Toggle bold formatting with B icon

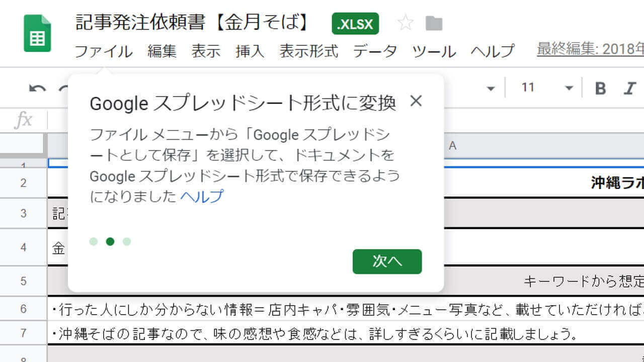pyautogui.click(x=600, y=88)
